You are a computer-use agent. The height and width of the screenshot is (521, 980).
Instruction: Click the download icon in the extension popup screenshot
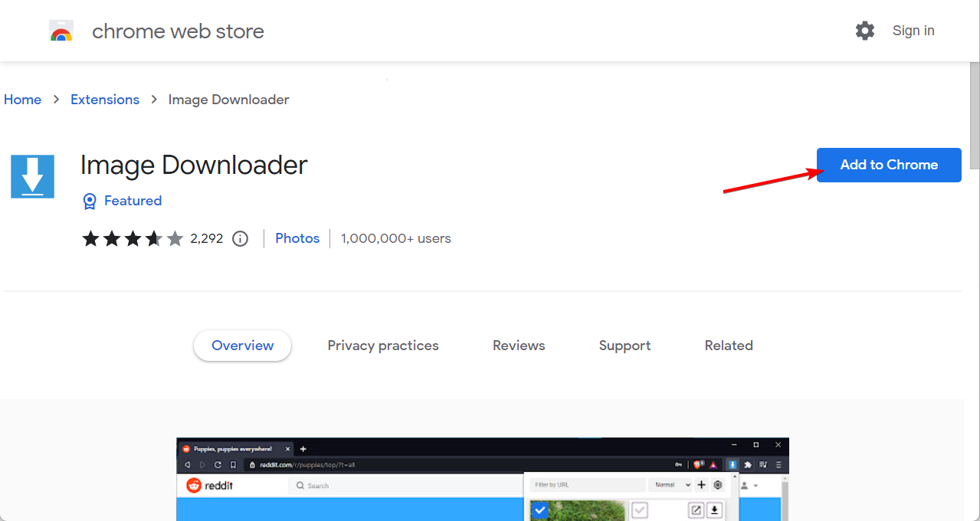715,510
